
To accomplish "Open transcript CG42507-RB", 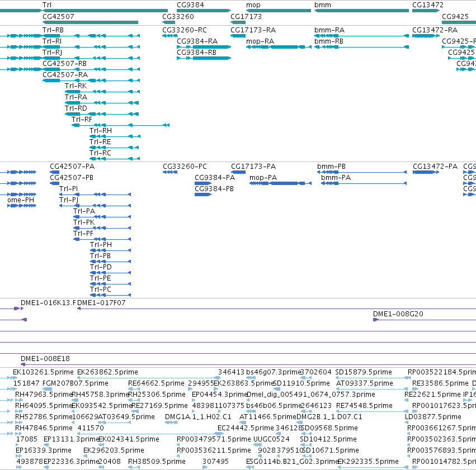I will [x=65, y=64].
